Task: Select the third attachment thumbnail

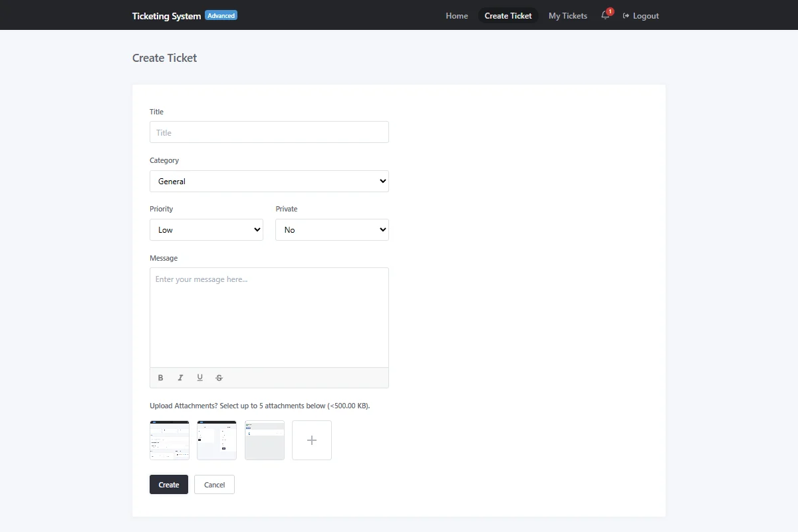Action: coord(265,440)
